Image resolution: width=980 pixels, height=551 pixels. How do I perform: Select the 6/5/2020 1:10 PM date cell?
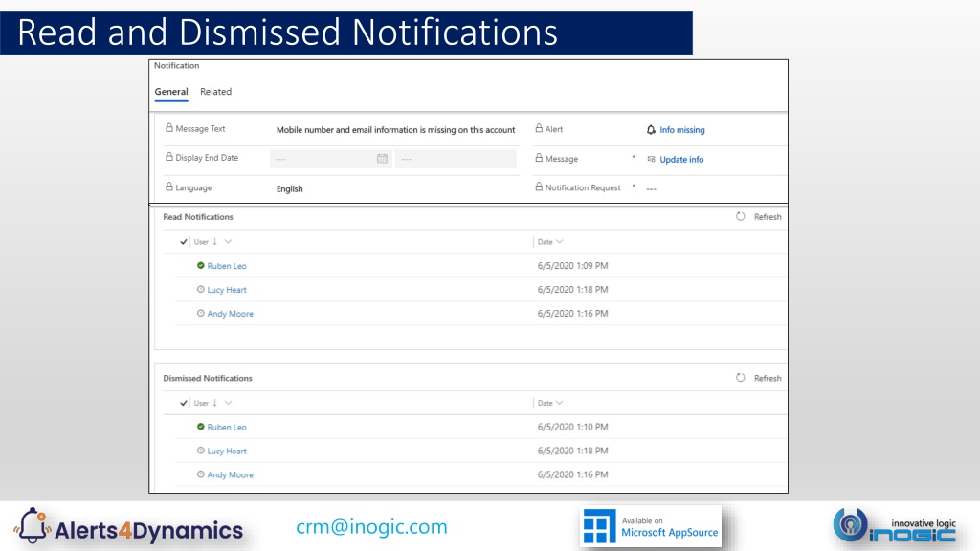(x=572, y=427)
